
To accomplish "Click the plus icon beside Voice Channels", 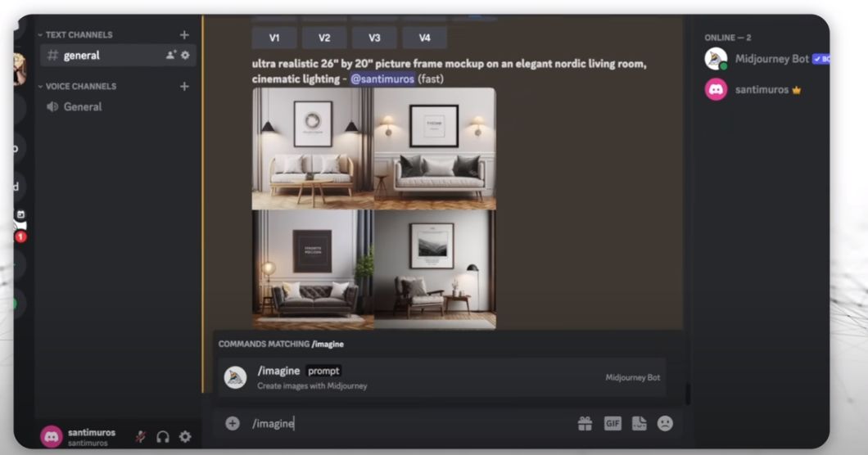I will (x=184, y=86).
